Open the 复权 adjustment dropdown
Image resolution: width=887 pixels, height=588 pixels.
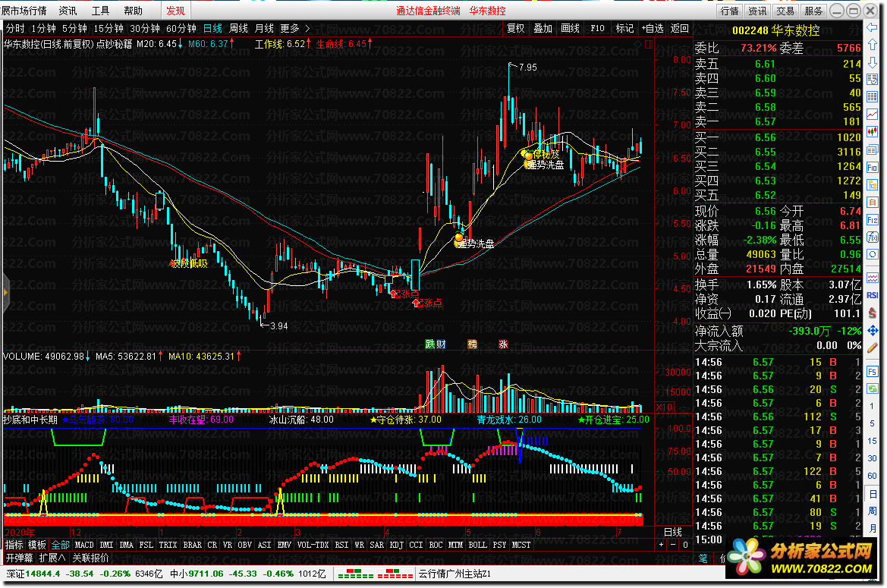(515, 28)
